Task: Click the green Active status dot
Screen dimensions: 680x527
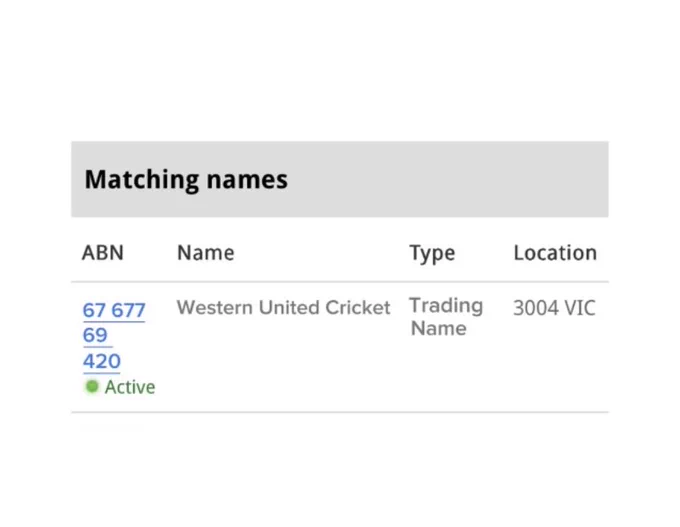Action: tap(92, 386)
